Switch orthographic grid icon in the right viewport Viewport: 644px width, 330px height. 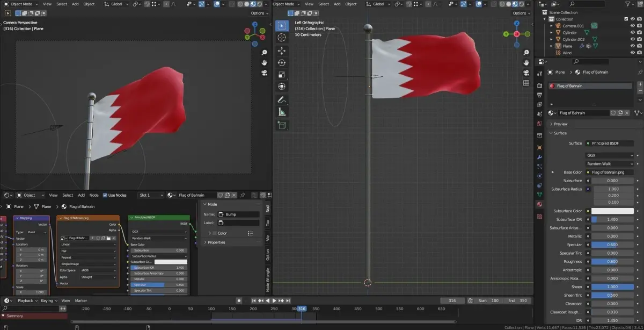coord(526,83)
